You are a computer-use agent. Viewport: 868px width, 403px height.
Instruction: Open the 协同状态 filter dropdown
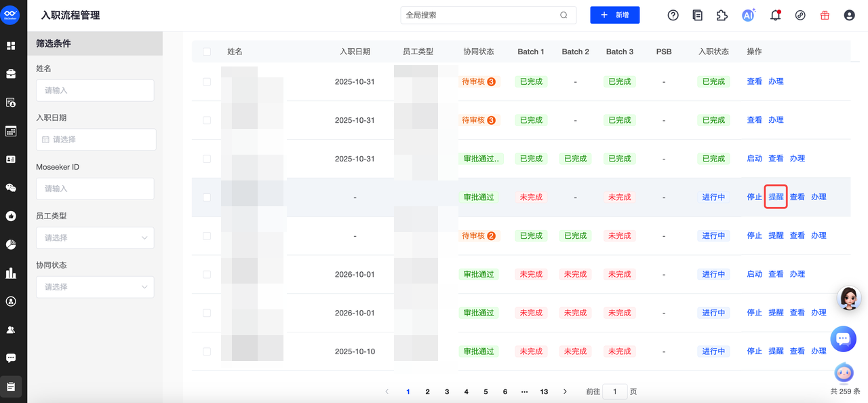pyautogui.click(x=95, y=287)
